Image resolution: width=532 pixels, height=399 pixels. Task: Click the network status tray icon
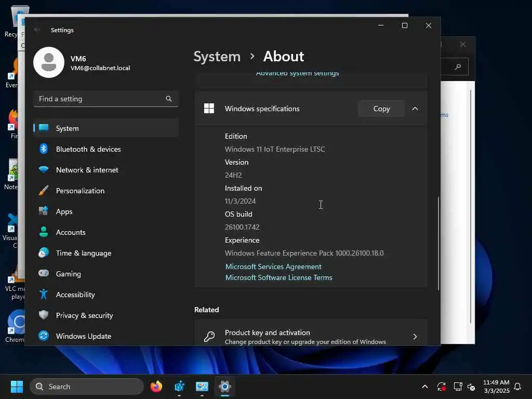point(458,387)
